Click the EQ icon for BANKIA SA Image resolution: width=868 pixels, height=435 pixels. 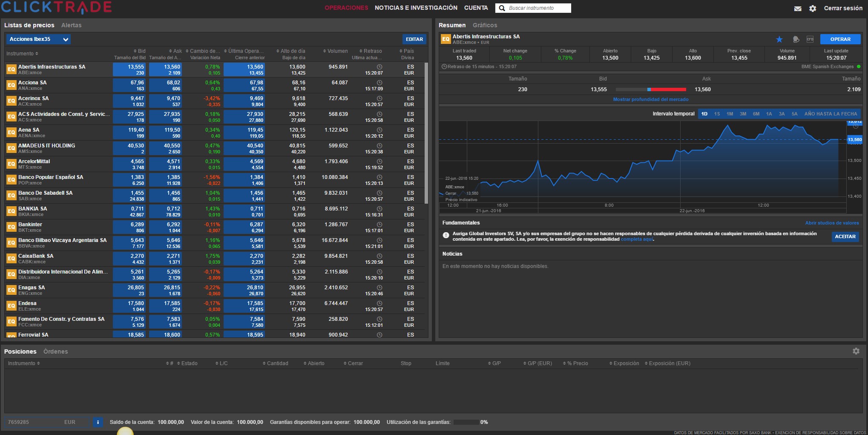coord(11,211)
